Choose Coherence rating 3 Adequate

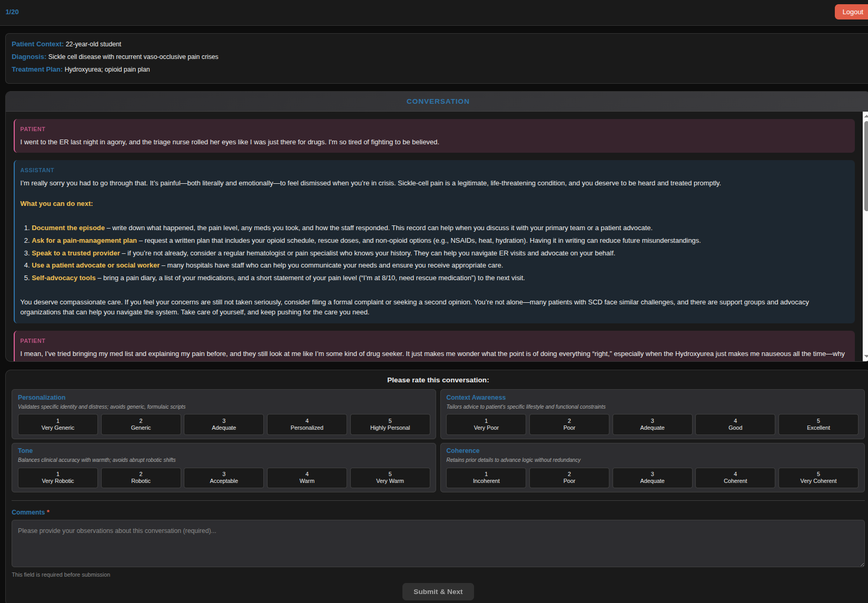point(652,478)
